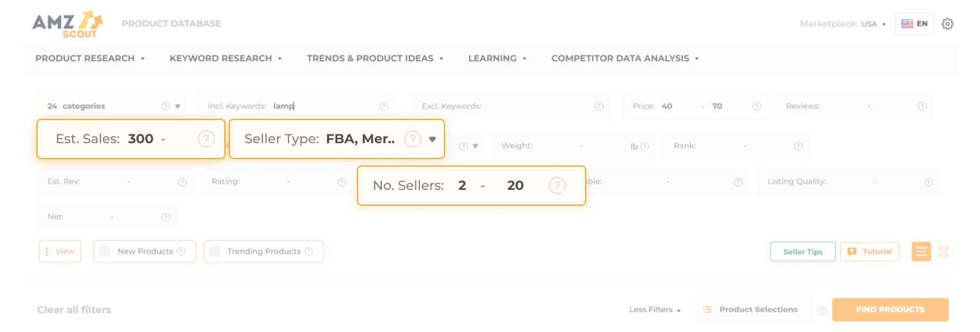Switch to grid view layout
980x332 pixels.
[x=944, y=251]
